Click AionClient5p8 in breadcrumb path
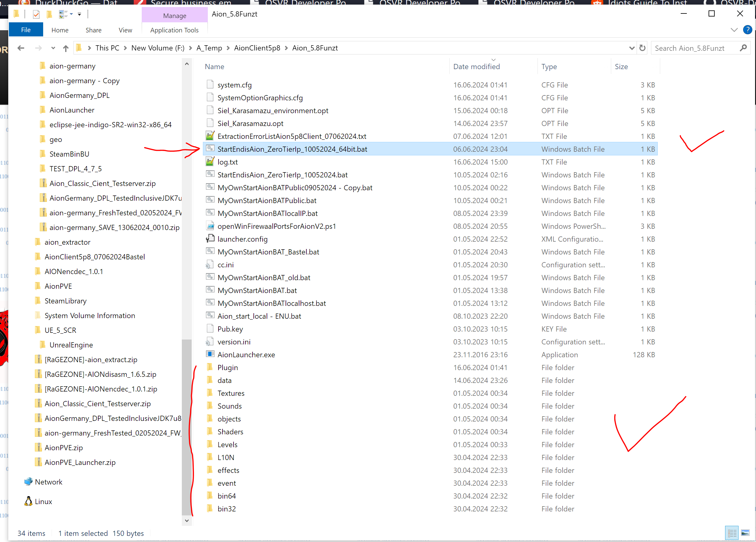Screen dimensions: 756x542 point(257,48)
